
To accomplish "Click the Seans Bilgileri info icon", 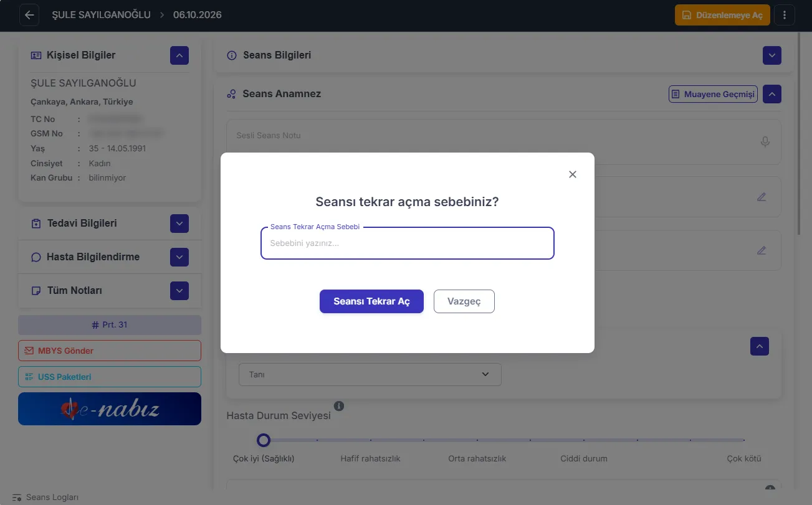I will coord(232,55).
